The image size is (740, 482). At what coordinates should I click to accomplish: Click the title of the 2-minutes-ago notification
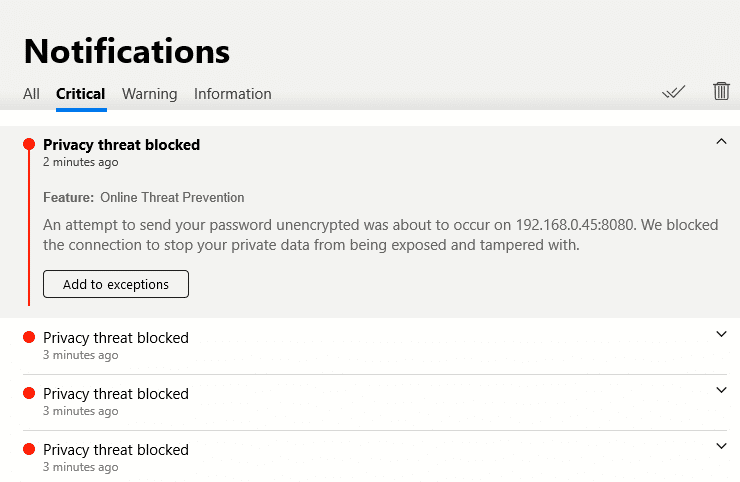[x=121, y=145]
